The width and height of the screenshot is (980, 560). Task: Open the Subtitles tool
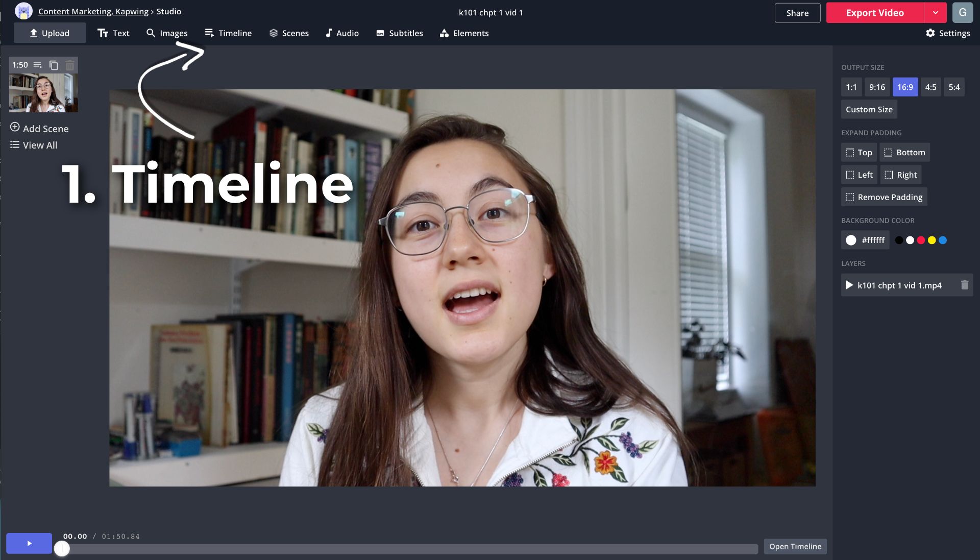400,33
